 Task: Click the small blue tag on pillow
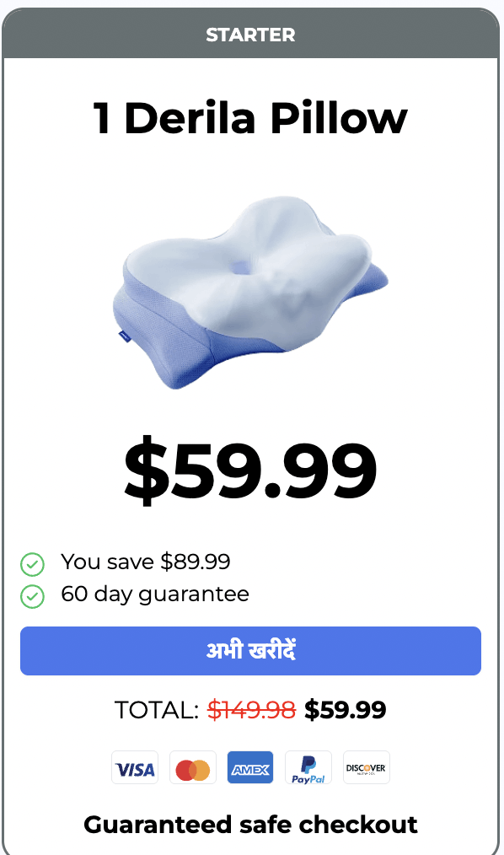(x=124, y=336)
